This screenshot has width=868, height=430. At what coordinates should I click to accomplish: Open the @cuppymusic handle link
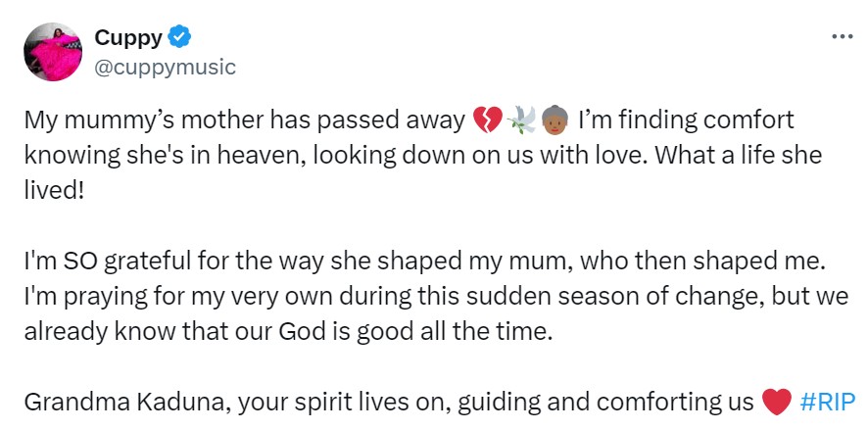(165, 66)
